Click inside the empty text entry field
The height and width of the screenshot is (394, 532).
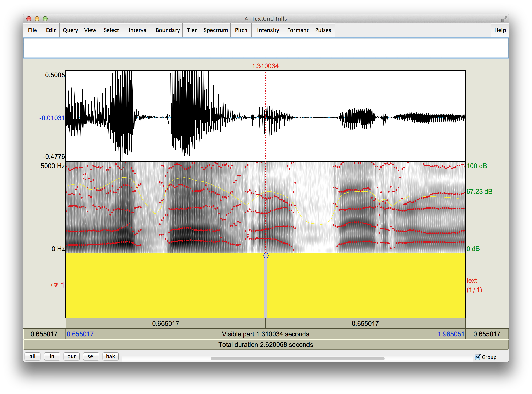tap(266, 48)
